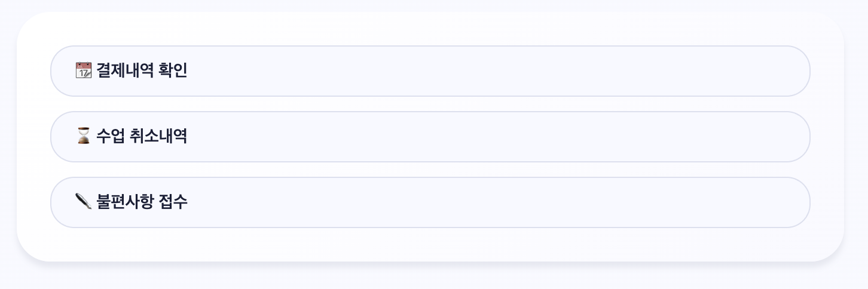Open 불편사항 접수 complaint form

click(430, 202)
